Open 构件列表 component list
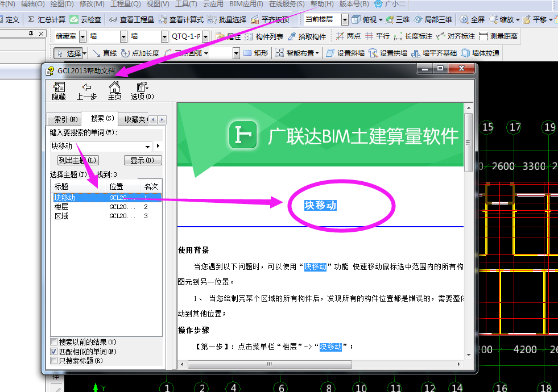The height and width of the screenshot is (392, 558). 264,36
